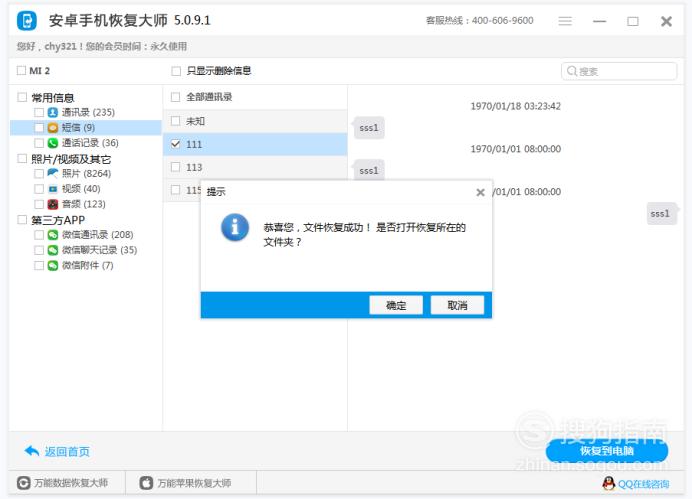Click the contacts (通讯录) icon in sidebar
The width and height of the screenshot is (692, 499).
pyautogui.click(x=53, y=112)
